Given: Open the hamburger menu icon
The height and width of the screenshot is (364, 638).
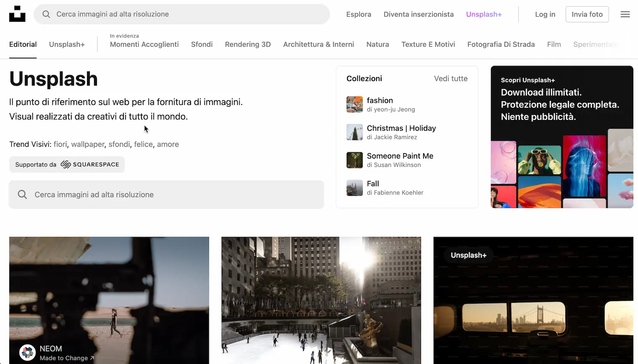Looking at the screenshot, I should [625, 14].
